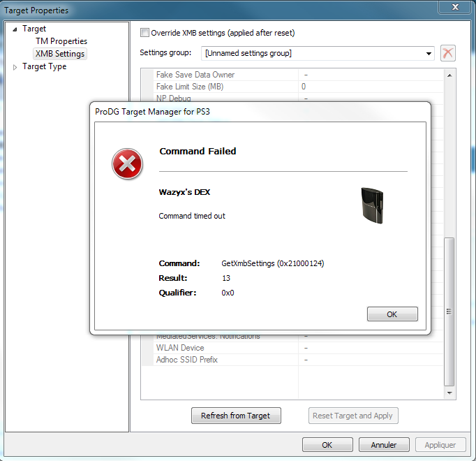Click OK in Target Properties window
The image size is (476, 461).
(x=327, y=445)
